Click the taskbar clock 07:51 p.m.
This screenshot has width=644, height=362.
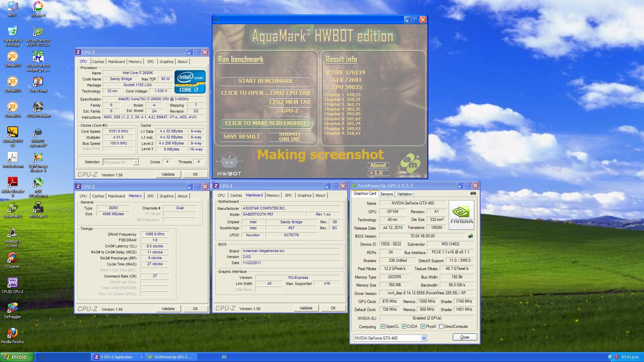pos(630,357)
